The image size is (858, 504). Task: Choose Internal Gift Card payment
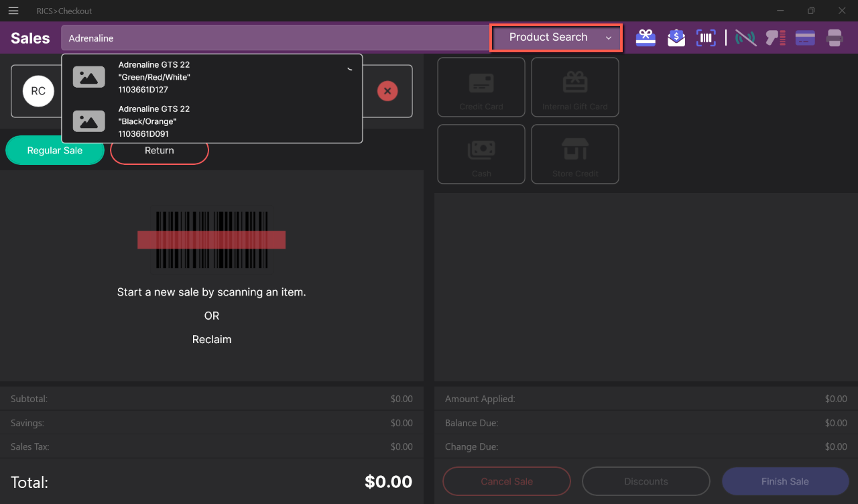pos(575,87)
